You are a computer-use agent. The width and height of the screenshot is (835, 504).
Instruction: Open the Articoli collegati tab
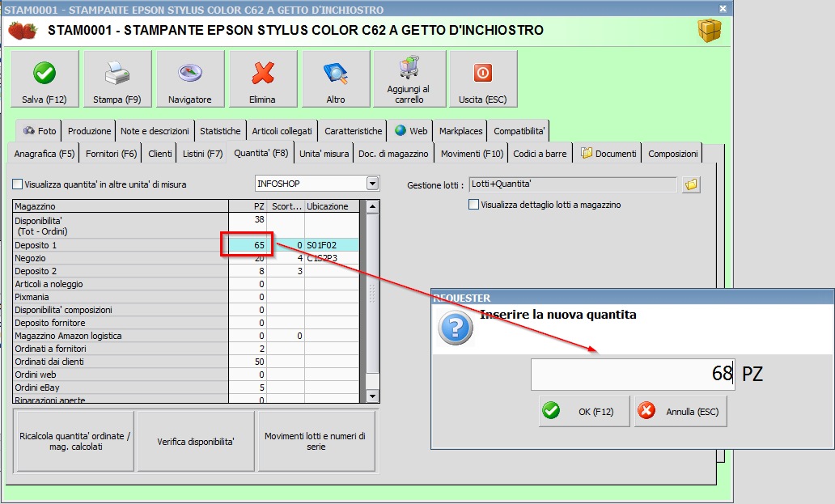click(282, 131)
